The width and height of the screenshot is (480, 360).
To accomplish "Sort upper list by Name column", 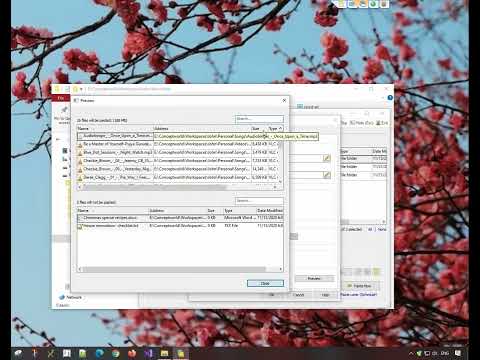I will point(115,128).
